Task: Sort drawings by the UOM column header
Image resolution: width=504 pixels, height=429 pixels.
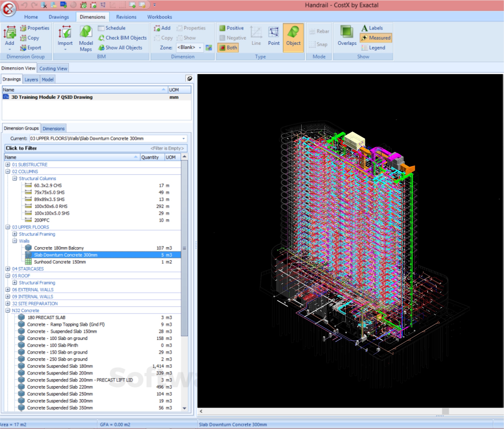Action: point(180,90)
